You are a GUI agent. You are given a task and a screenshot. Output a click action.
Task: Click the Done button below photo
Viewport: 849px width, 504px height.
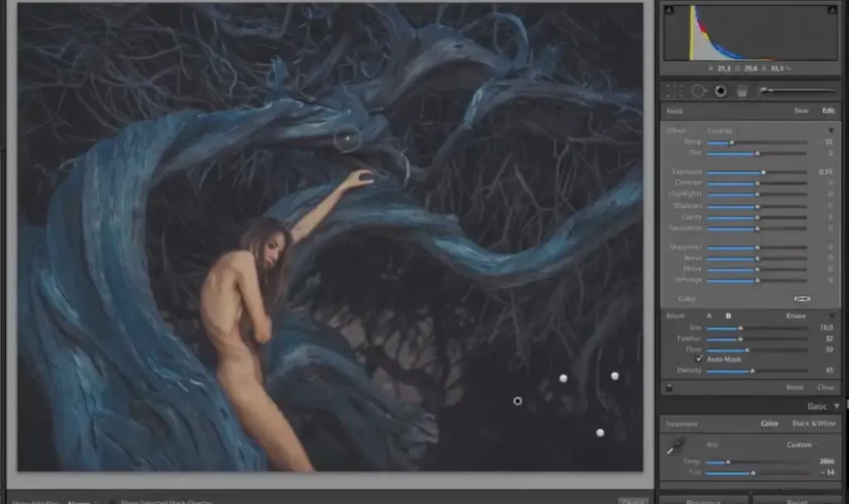[x=633, y=502]
